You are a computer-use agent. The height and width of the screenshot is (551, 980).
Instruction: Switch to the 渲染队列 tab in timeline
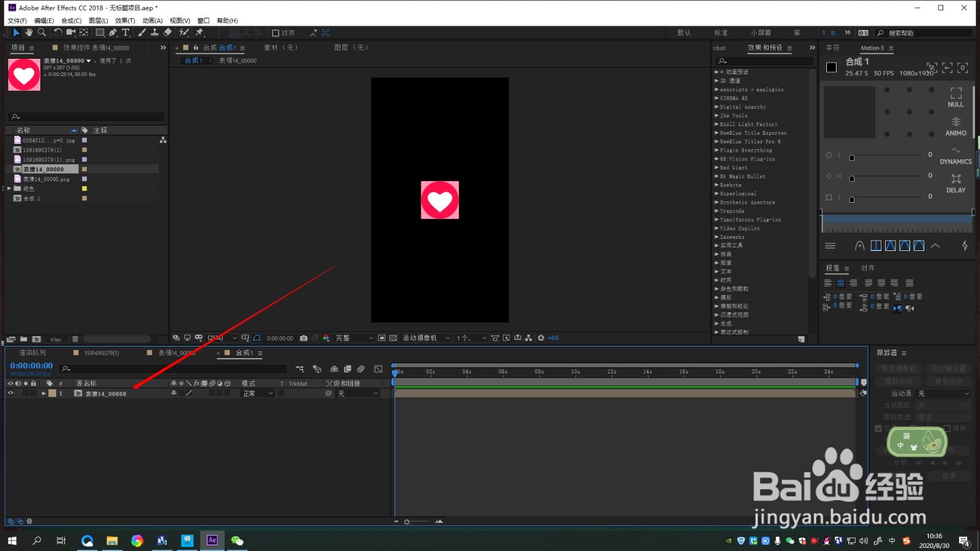[32, 353]
